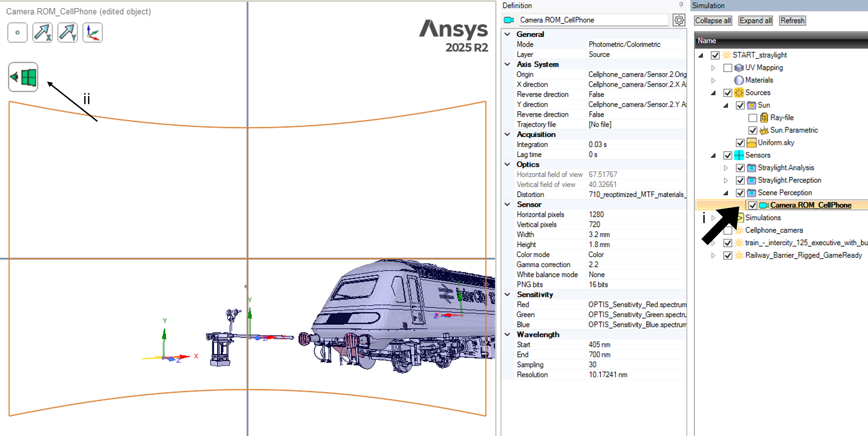Collapse the Axis System section

[507, 64]
